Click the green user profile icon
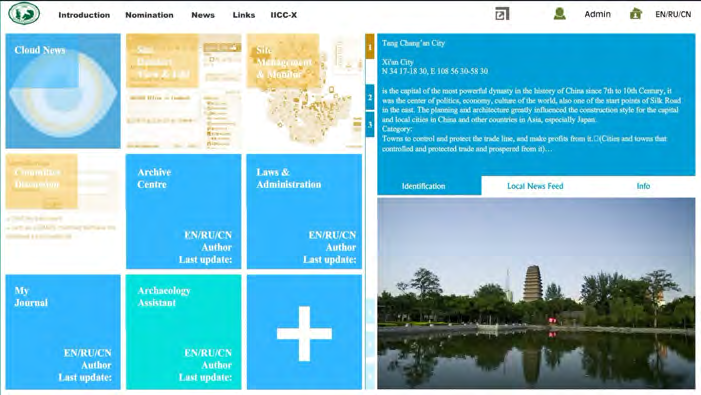This screenshot has width=701, height=395. tap(559, 14)
